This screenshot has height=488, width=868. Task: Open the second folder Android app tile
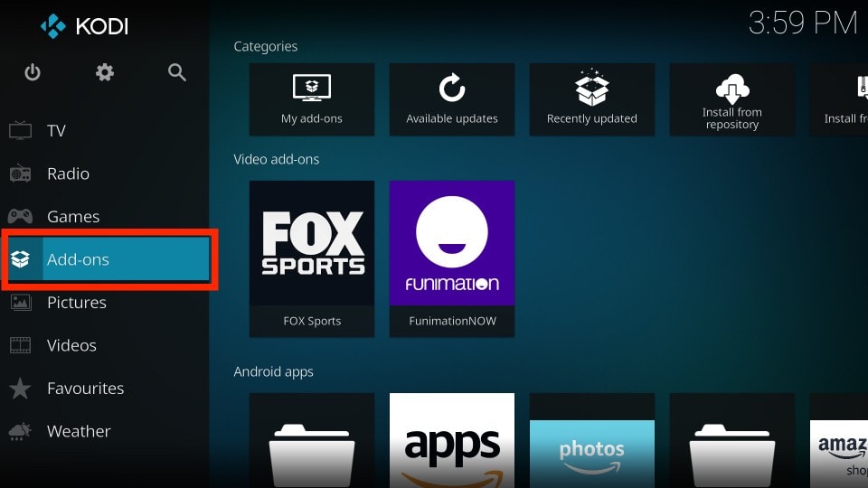[731, 440]
